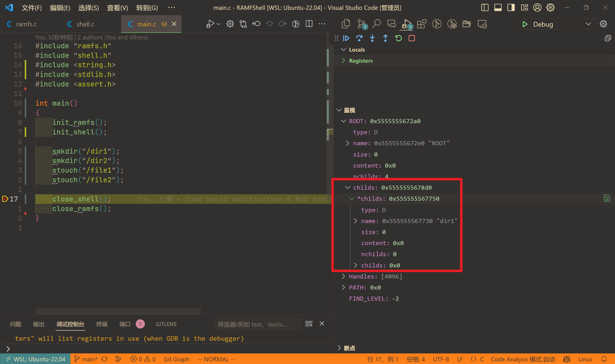Click Git Graph in status bar
The image size is (615, 364).
coord(176,359)
